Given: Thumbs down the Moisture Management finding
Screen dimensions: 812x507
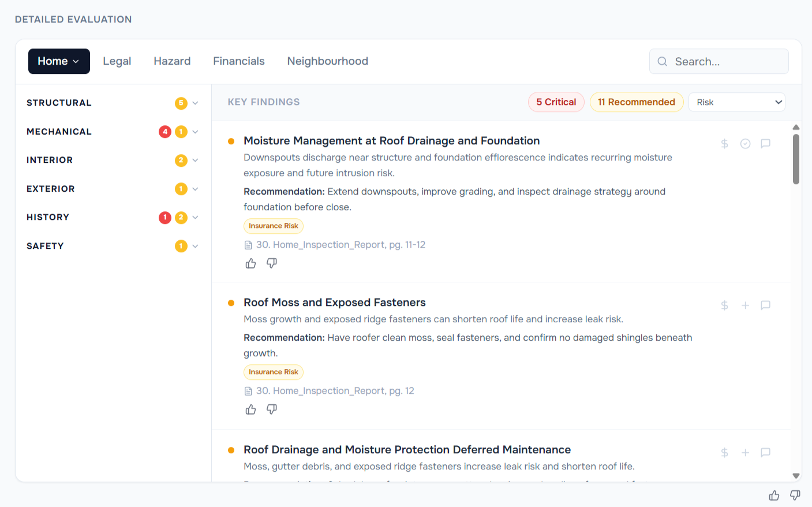Looking at the screenshot, I should (x=272, y=263).
